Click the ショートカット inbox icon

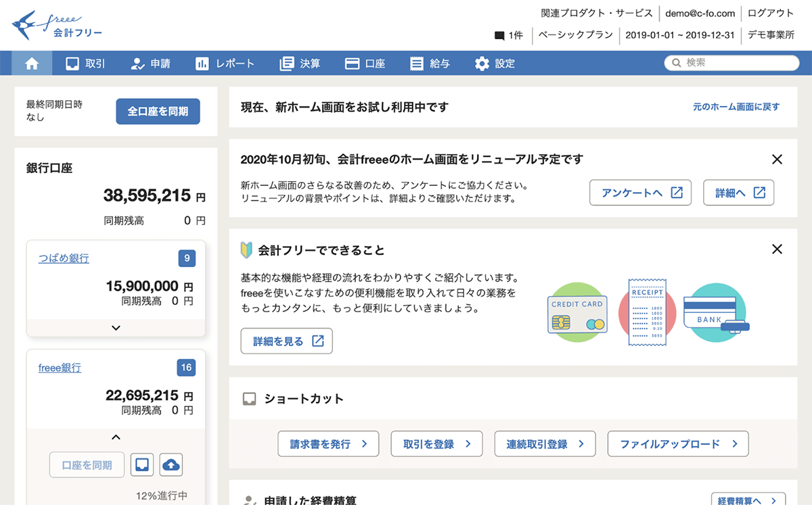[x=249, y=399]
